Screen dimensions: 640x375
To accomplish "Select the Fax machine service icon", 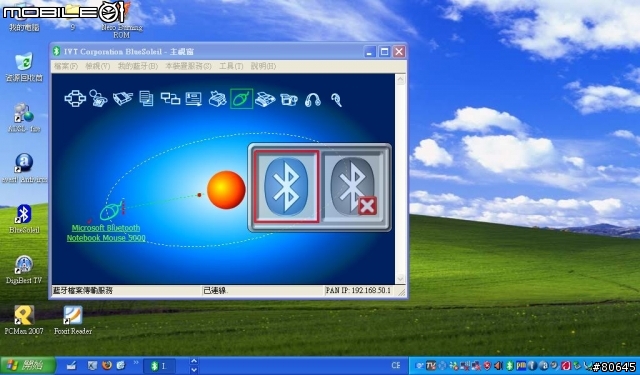I will [x=265, y=99].
